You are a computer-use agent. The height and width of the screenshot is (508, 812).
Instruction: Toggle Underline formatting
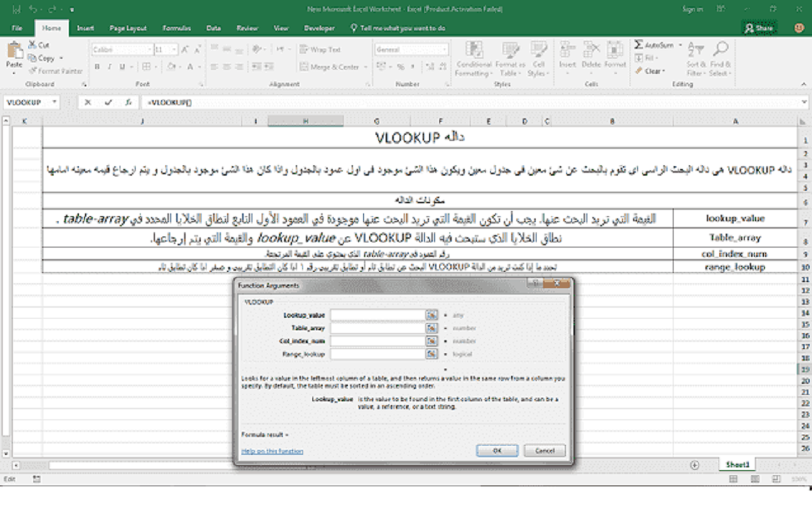(x=123, y=66)
